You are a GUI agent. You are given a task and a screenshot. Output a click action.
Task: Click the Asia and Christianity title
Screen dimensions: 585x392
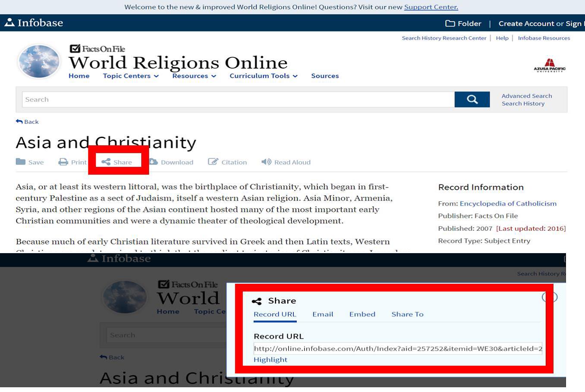(x=106, y=142)
